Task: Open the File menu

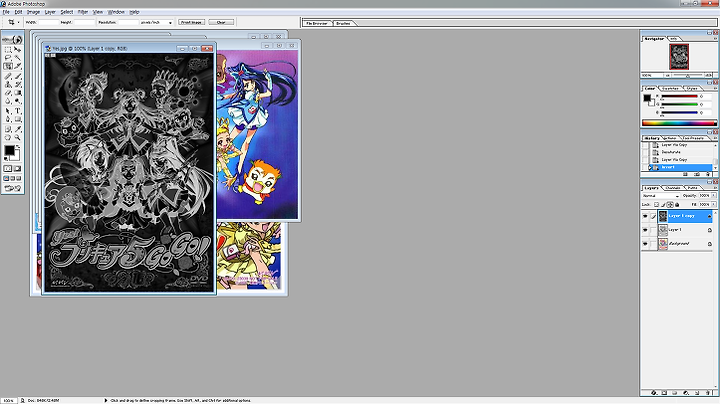Action: 6,12
